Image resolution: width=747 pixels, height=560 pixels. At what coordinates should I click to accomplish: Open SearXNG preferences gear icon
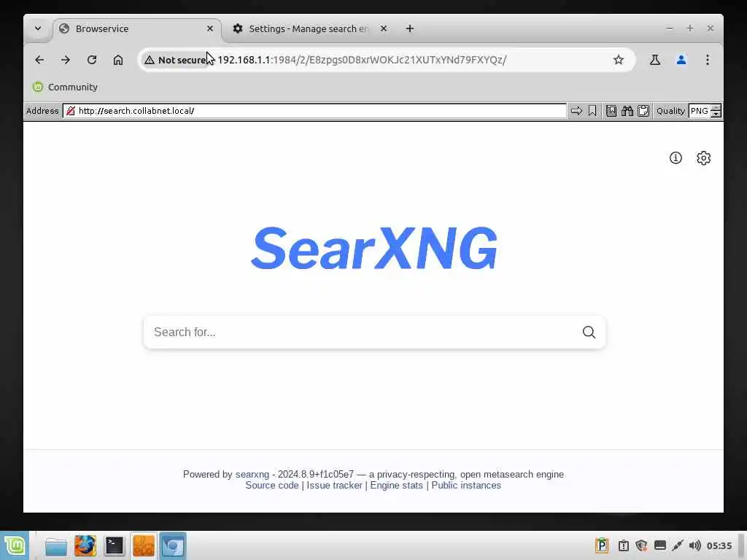click(x=704, y=158)
